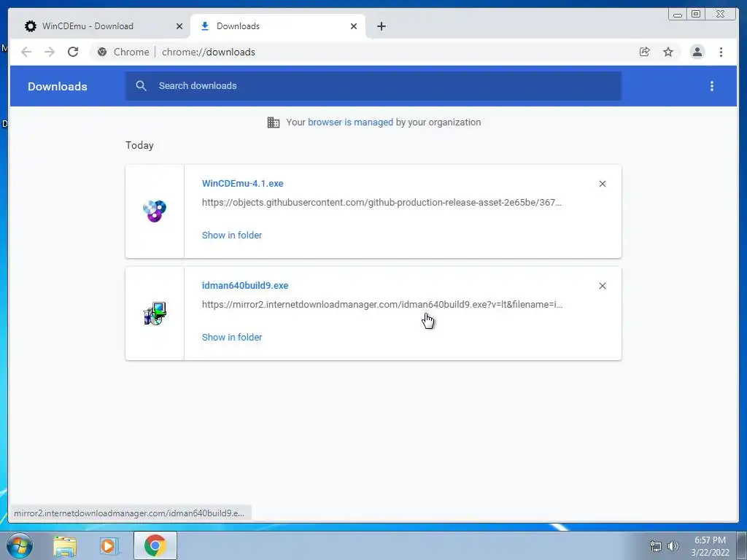
Task: Click the Chrome taskbar button
Action: (155, 545)
